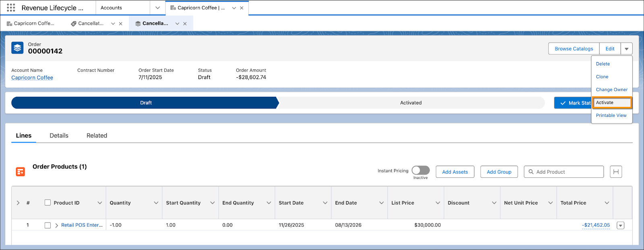Select the Capricorn Coffe... subtab
The height and width of the screenshot is (250, 644).
[x=31, y=24]
